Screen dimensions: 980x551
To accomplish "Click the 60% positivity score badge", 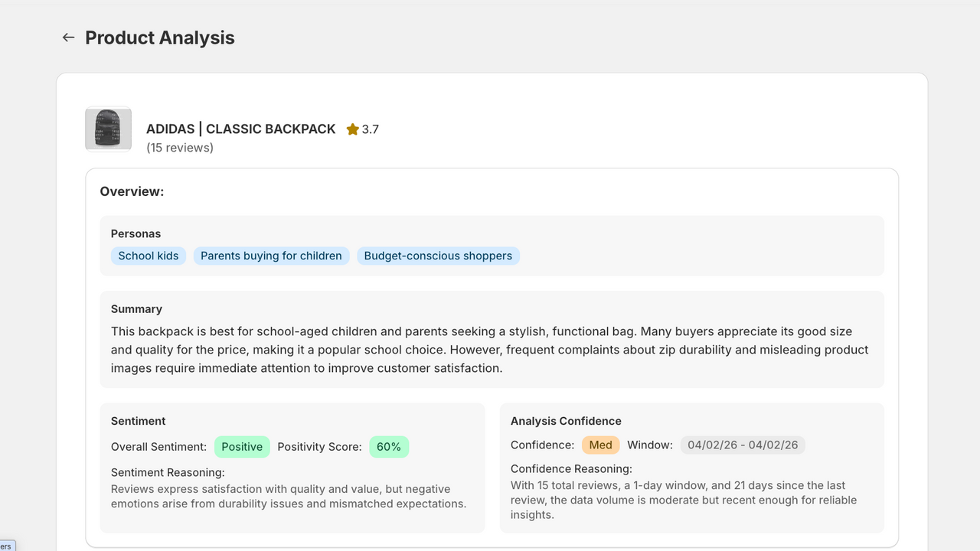I will pos(389,447).
